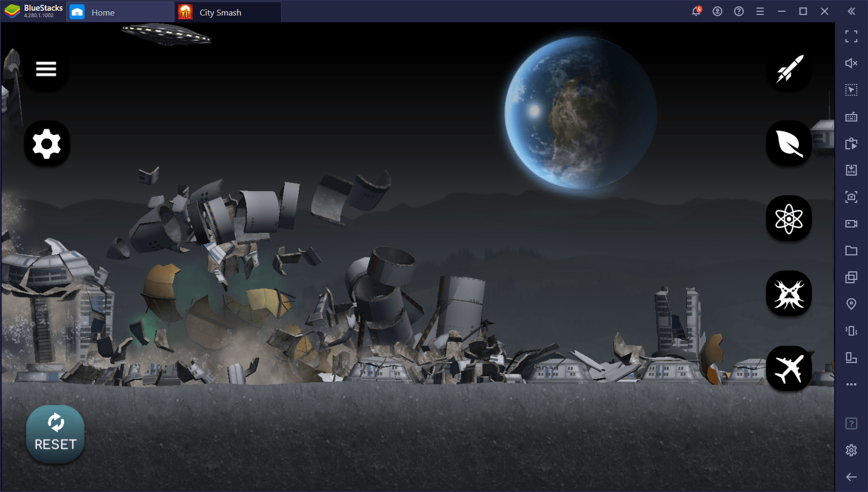Minimize the BlueStacks window
Image resolution: width=868 pixels, height=492 pixels.
(782, 11)
